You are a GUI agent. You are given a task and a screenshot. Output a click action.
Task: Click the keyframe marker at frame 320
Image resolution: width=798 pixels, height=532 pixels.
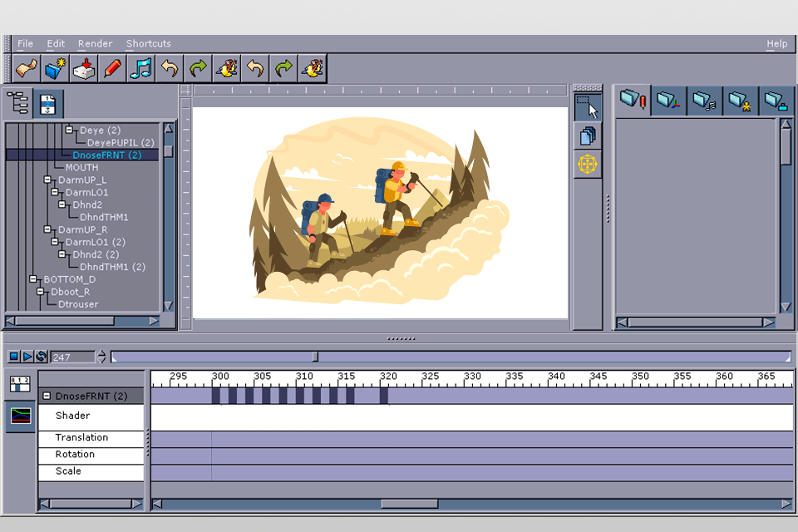point(384,396)
